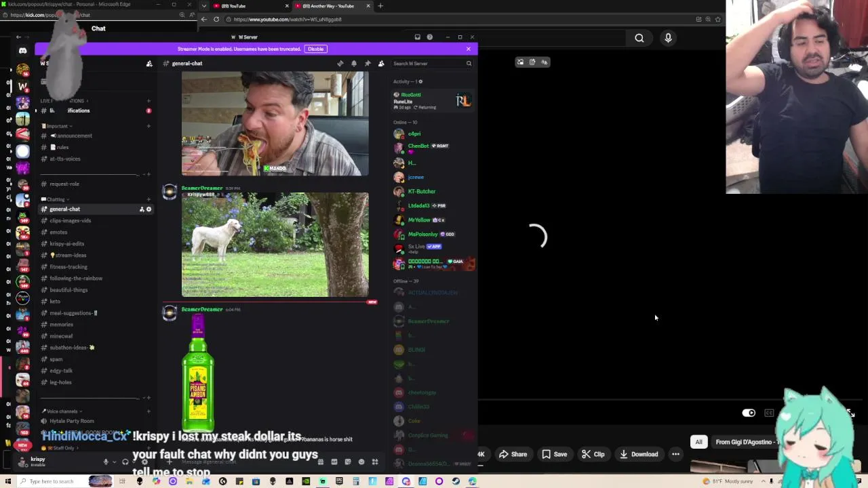Open emoji picker in message bar
Viewport: 868px width, 488px height.
[x=361, y=462]
